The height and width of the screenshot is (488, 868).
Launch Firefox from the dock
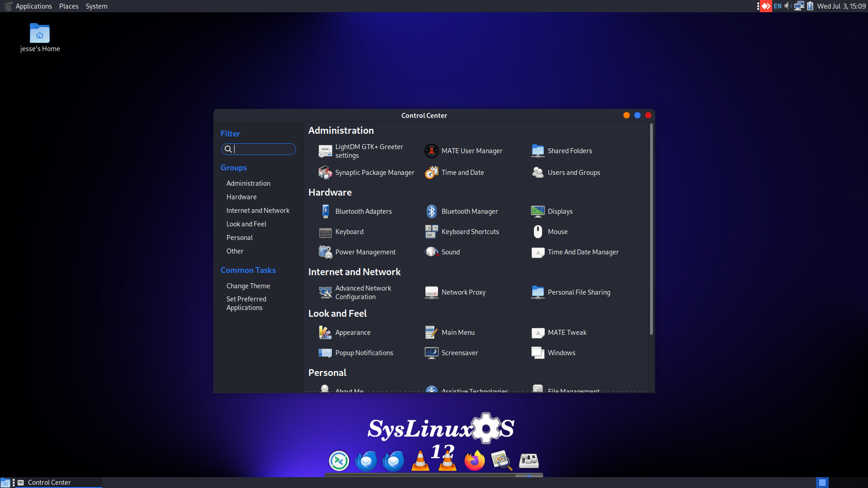pos(474,461)
